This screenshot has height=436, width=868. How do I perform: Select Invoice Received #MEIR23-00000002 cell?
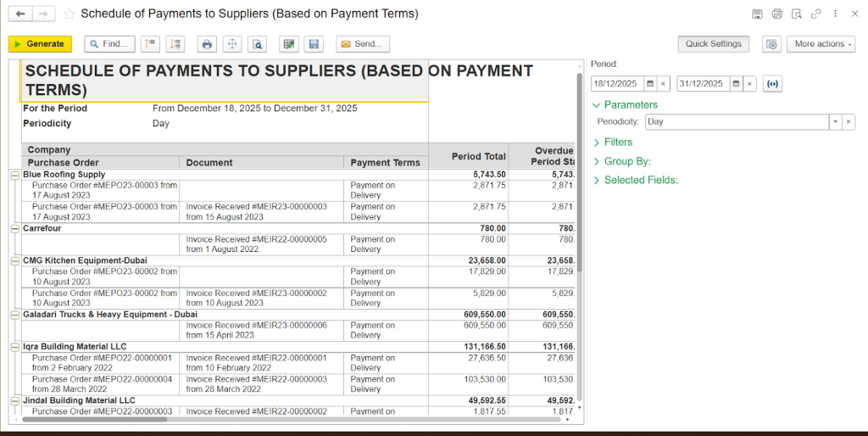pos(261,298)
